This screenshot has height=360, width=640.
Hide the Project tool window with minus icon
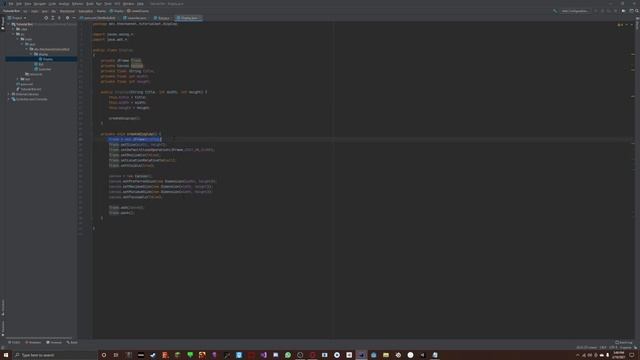(74, 18)
